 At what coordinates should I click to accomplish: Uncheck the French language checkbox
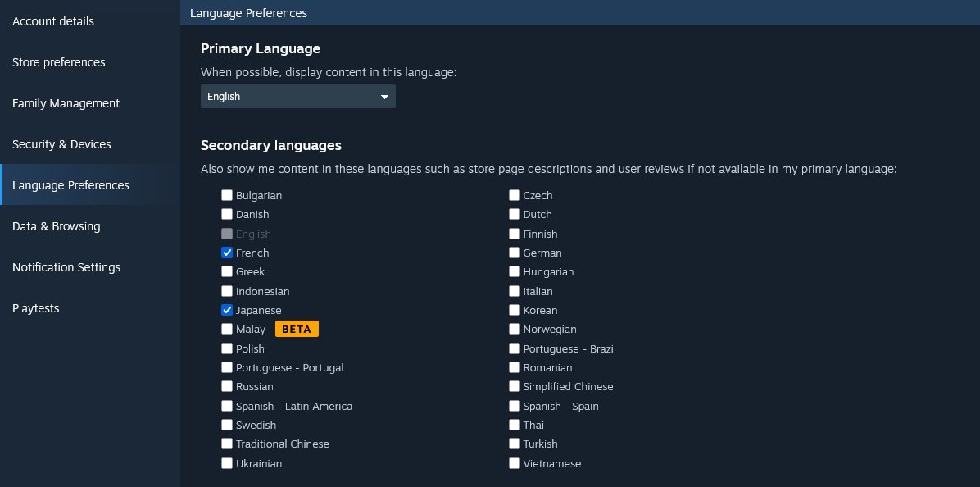227,253
